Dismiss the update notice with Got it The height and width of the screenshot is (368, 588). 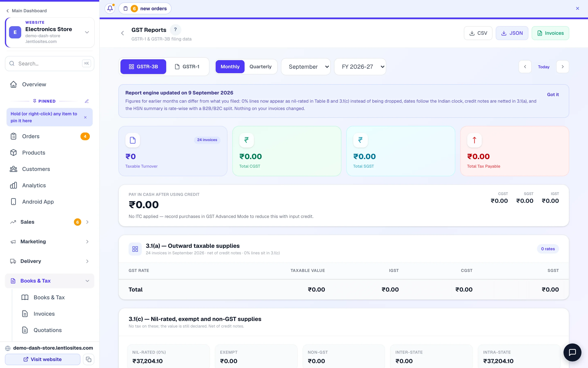pyautogui.click(x=553, y=94)
